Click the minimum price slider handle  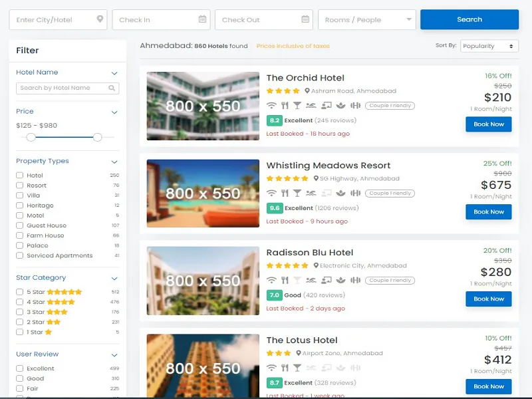click(31, 137)
